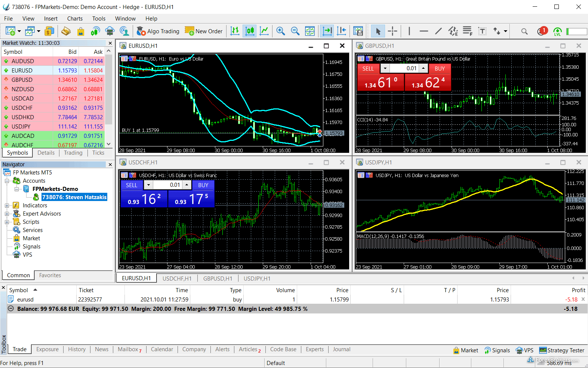Switch to the History tab in Toolbox
This screenshot has width=588, height=368.
pyautogui.click(x=77, y=349)
